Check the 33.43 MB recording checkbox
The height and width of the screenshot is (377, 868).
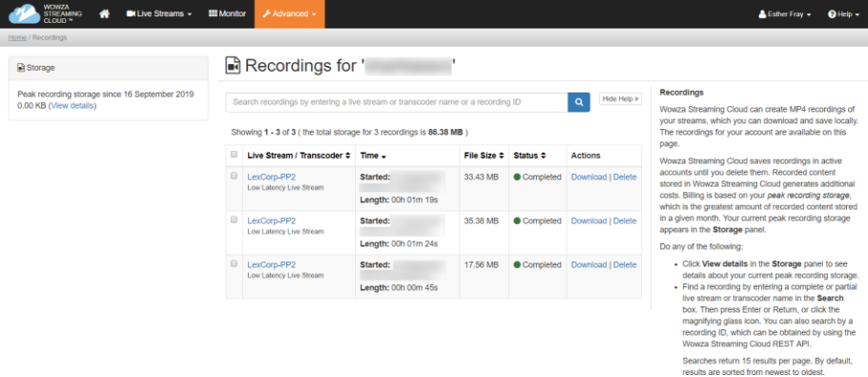point(234,176)
